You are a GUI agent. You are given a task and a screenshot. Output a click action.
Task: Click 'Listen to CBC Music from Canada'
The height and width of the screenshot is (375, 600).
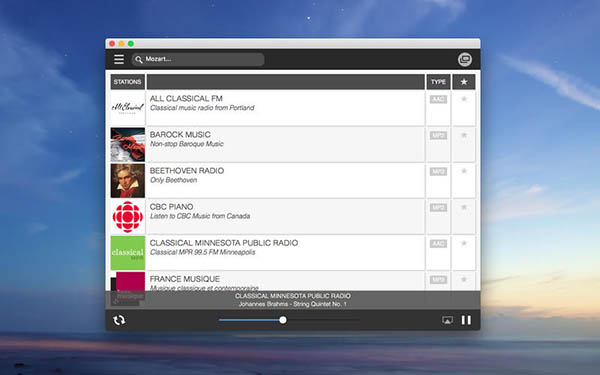pos(200,216)
